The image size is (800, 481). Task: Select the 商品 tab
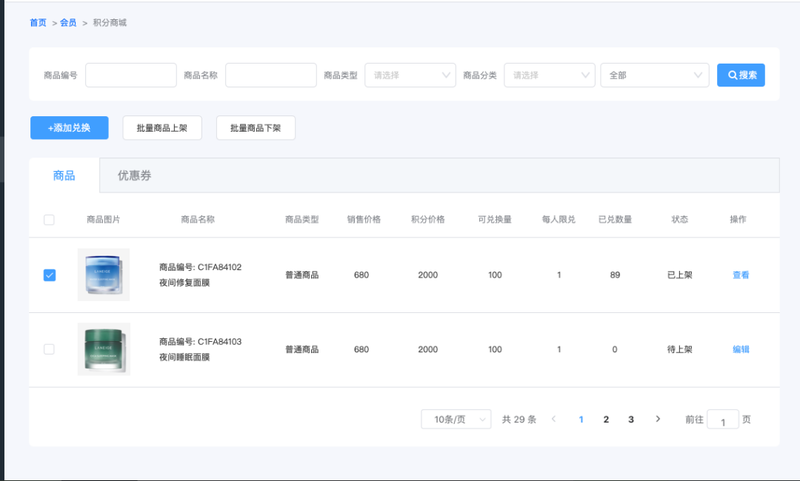pyautogui.click(x=64, y=175)
